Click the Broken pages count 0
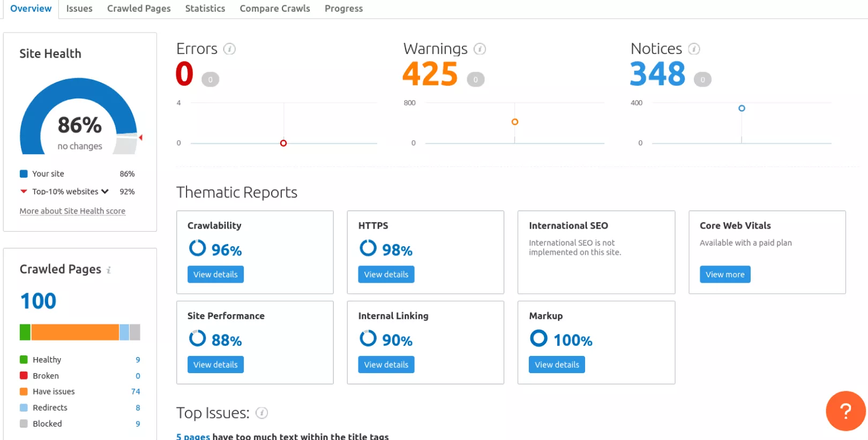Viewport: 868px width, 440px height. pyautogui.click(x=138, y=376)
